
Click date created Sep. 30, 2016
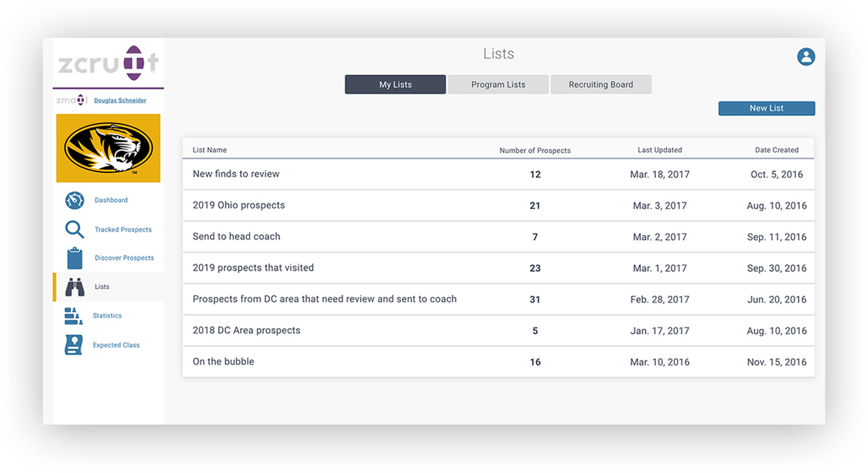[x=777, y=268]
